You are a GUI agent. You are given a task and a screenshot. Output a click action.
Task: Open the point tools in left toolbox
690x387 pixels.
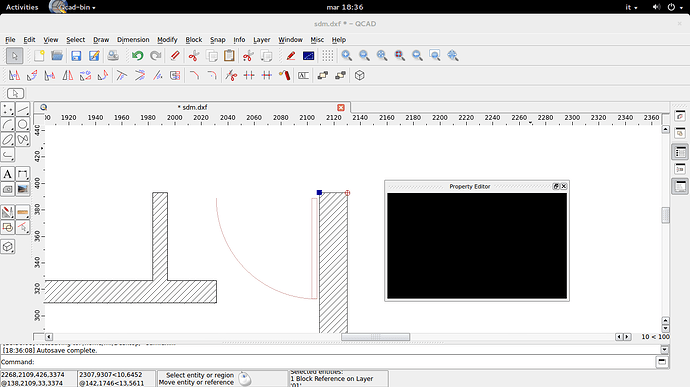[x=7, y=109]
